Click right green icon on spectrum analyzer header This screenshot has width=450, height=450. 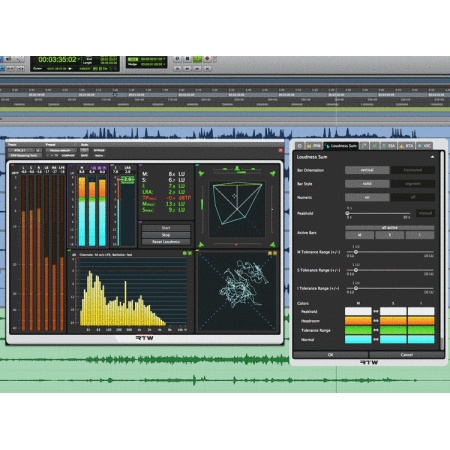[x=190, y=254]
